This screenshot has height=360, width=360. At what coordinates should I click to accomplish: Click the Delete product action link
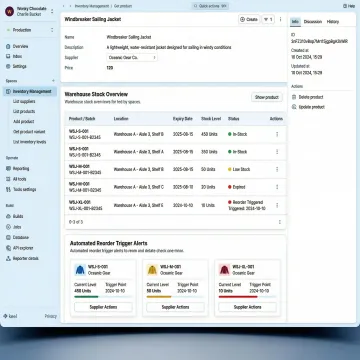(x=311, y=97)
